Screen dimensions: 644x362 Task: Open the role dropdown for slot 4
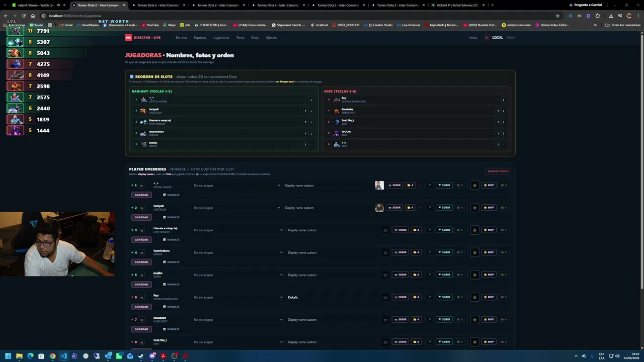[x=238, y=252]
